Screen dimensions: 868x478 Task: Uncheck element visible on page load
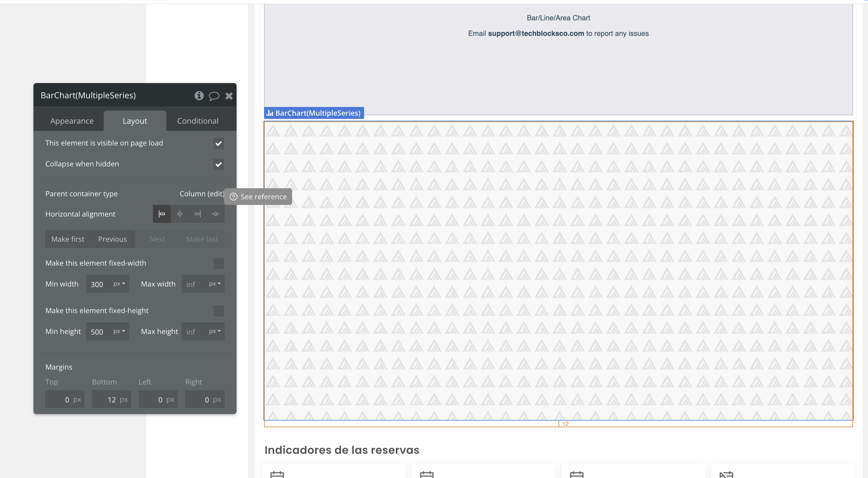pos(218,144)
